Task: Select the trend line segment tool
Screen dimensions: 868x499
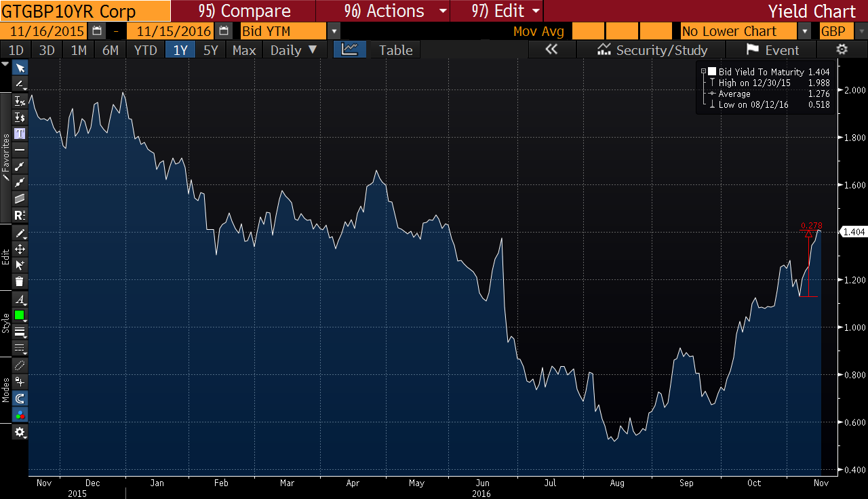Action: tap(20, 166)
